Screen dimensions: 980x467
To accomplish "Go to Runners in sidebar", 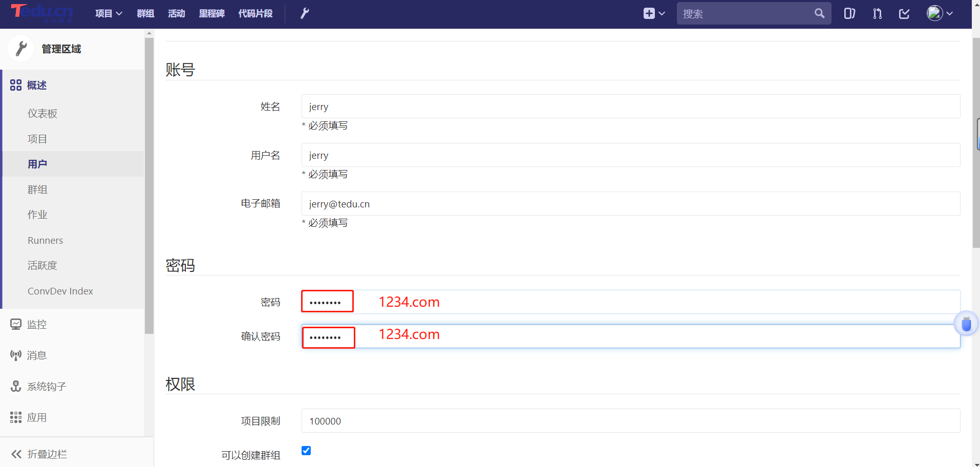I will [45, 240].
